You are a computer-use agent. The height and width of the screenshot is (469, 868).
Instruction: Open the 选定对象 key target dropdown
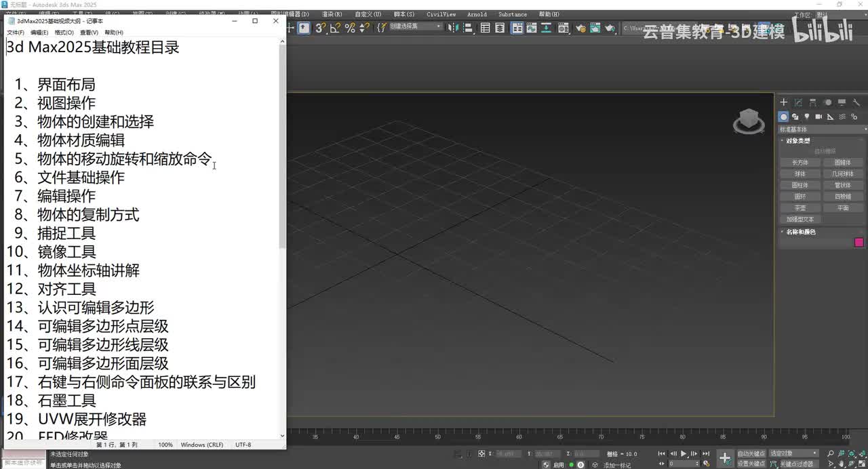[794, 453]
